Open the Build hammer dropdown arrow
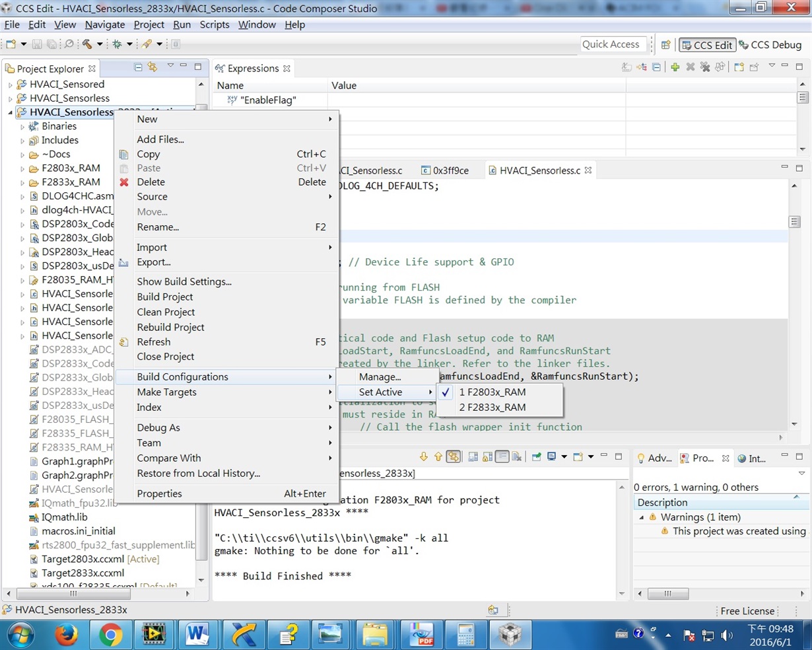This screenshot has width=812, height=650. (100, 44)
